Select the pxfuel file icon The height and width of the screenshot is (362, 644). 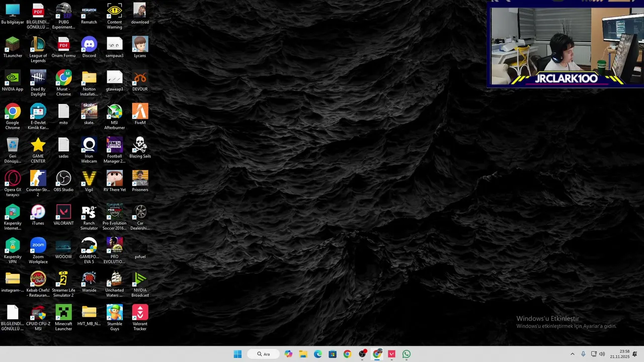click(140, 248)
